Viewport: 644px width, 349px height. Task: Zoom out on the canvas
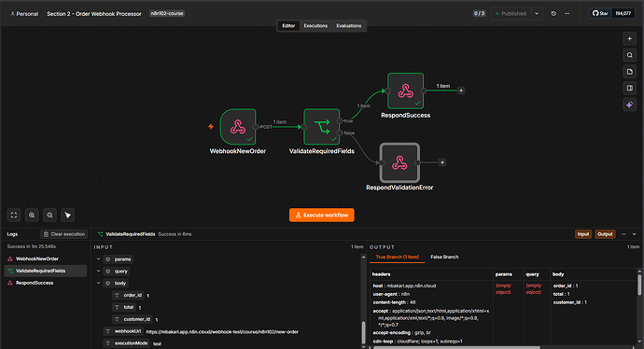point(49,216)
